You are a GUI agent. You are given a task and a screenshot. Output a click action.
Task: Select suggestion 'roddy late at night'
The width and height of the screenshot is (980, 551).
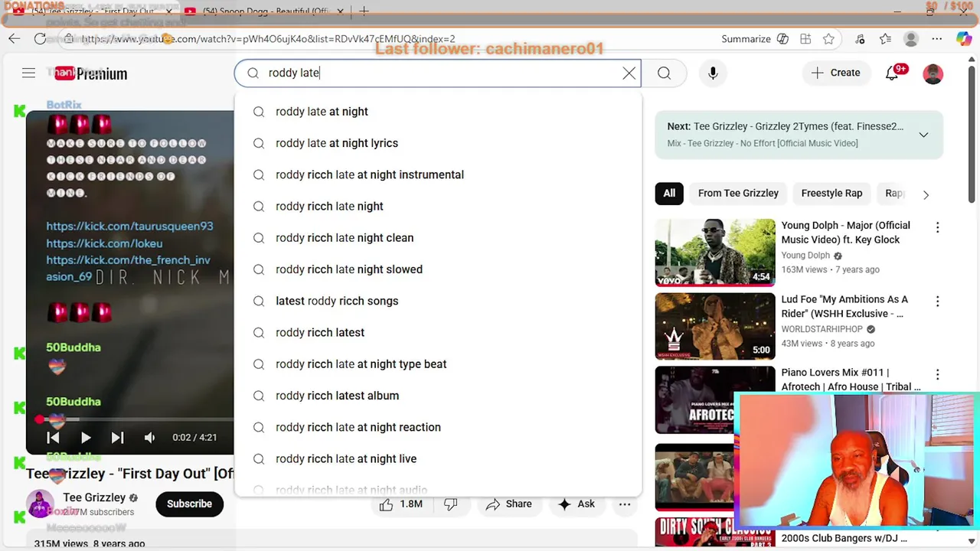click(438, 112)
